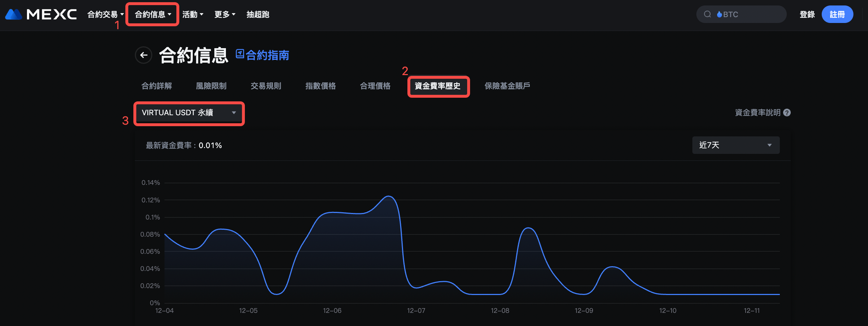Click the 註冊 sign-up button

[x=837, y=15]
